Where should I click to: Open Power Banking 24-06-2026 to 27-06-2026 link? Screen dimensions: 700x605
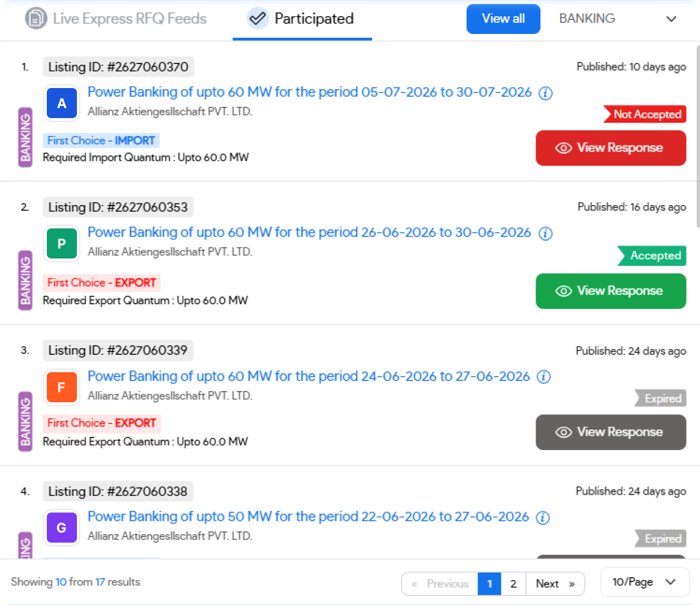[x=309, y=377]
